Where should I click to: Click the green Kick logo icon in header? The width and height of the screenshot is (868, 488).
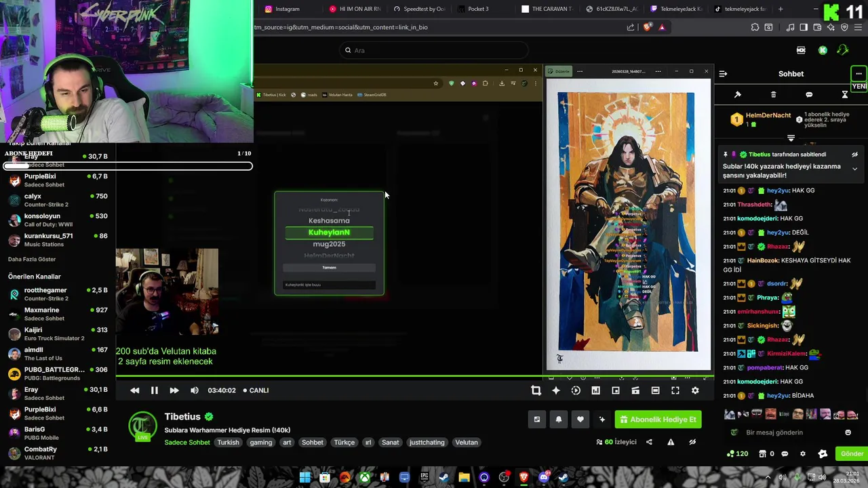[x=823, y=50]
